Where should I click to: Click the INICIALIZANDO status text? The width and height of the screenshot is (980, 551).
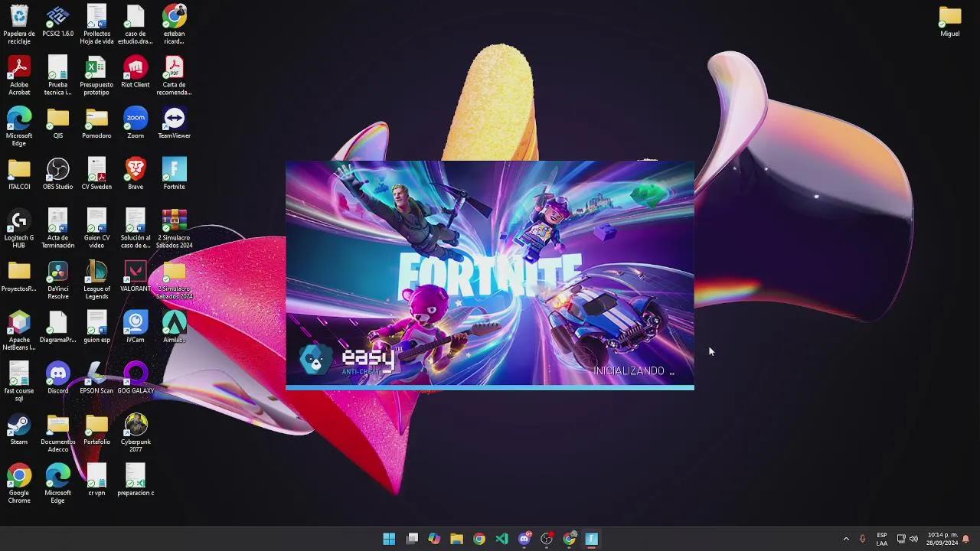634,370
